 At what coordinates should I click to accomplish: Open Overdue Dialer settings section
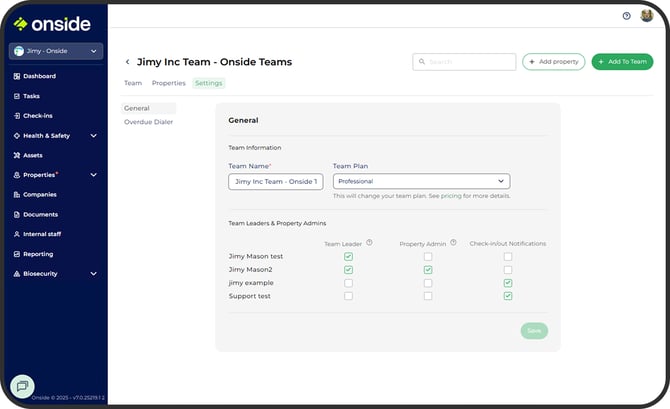tap(148, 122)
